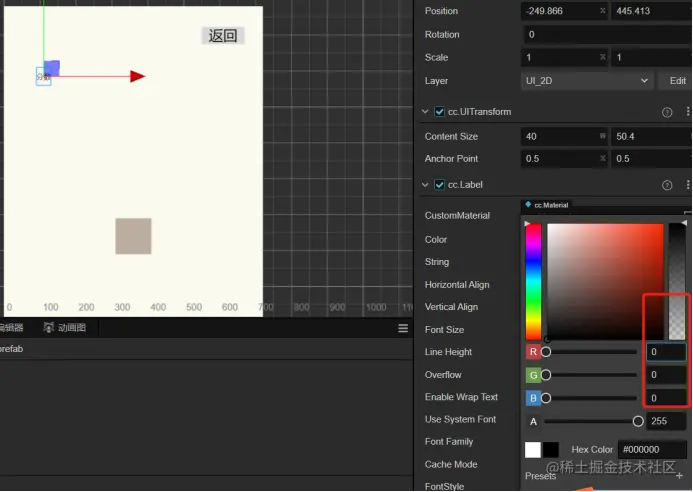Click the green Y-axis gizmo line

(x=43, y=31)
